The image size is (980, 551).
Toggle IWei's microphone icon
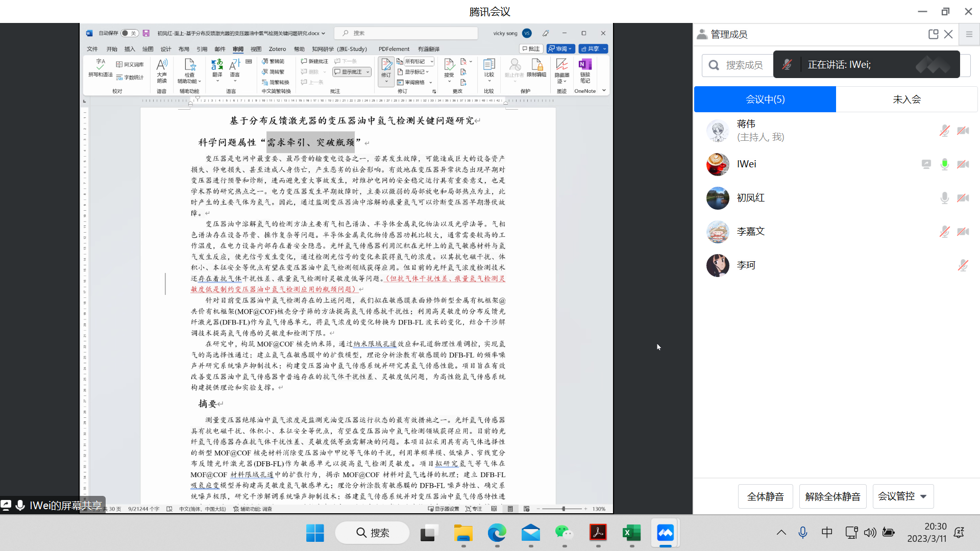[x=944, y=164]
